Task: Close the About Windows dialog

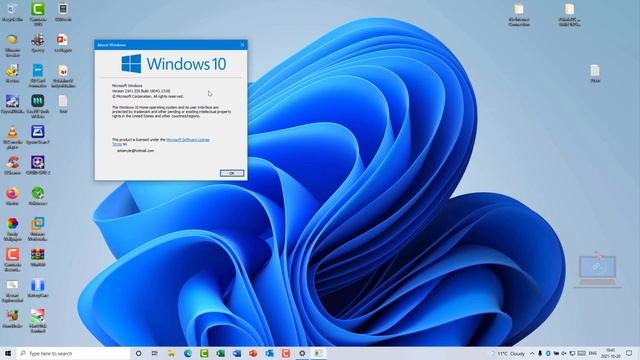Action: [242, 45]
